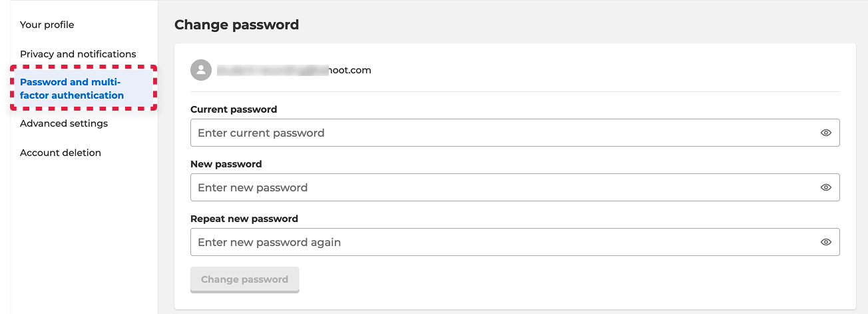The image size is (868, 314).
Task: Open the Your profile section
Action: tap(47, 25)
